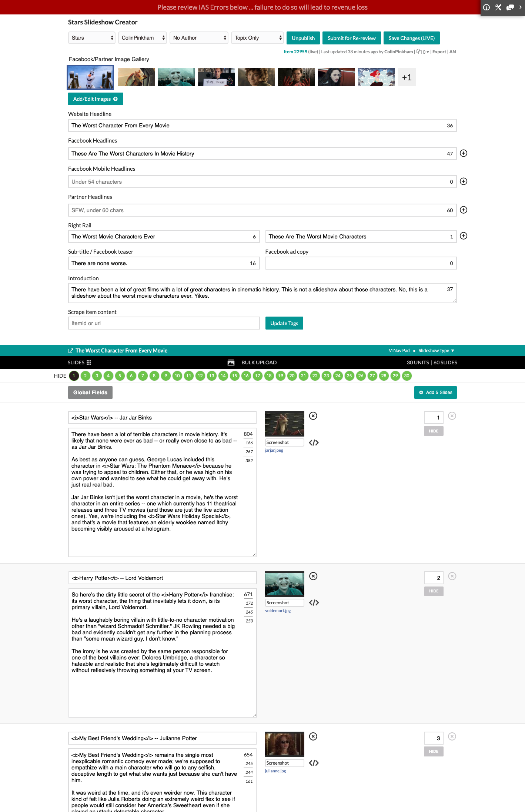This screenshot has width=525, height=812.
Task: Add another Partner Headline with plus icon
Action: 463,210
